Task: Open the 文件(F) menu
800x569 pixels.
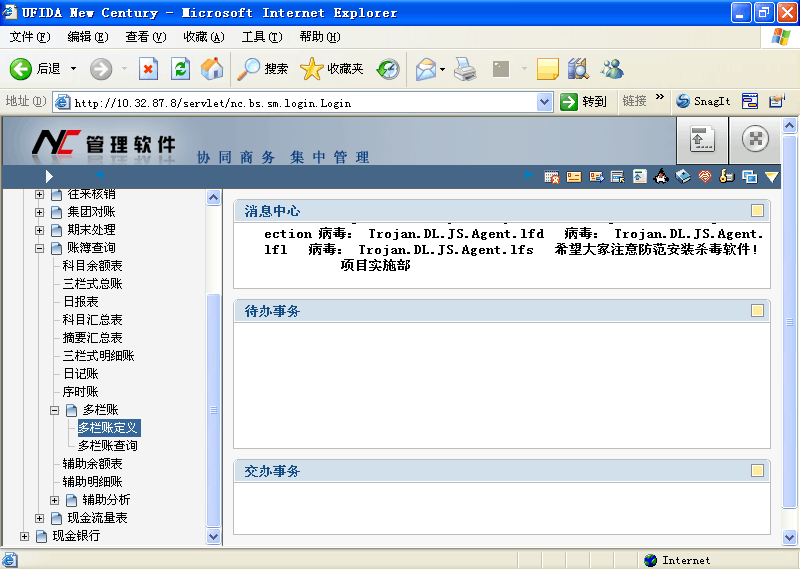Action: click(30, 37)
